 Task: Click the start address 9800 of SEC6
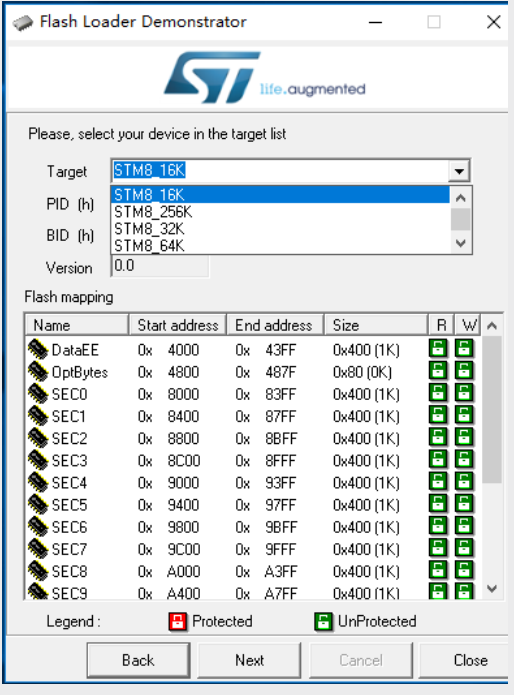pyautogui.click(x=183, y=527)
